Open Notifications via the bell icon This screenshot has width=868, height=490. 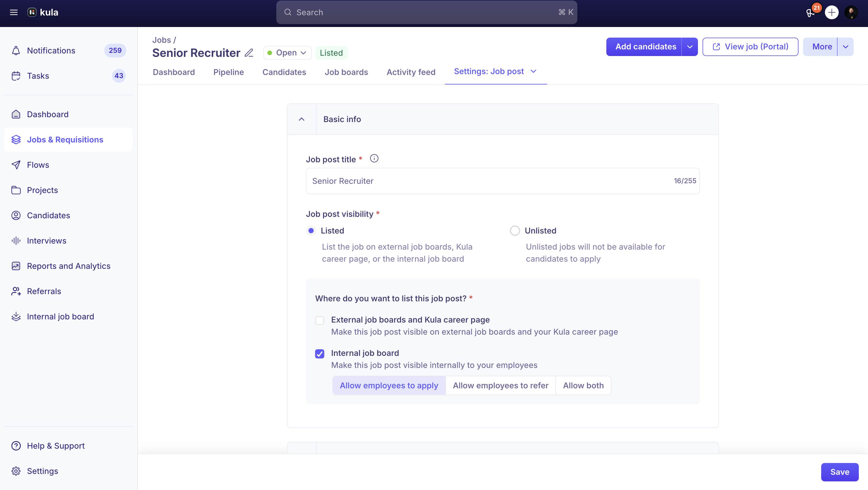tap(16, 51)
